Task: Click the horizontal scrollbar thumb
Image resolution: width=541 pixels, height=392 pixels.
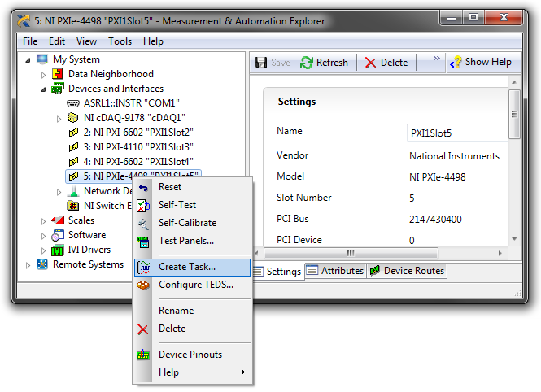Action: pyautogui.click(x=351, y=253)
